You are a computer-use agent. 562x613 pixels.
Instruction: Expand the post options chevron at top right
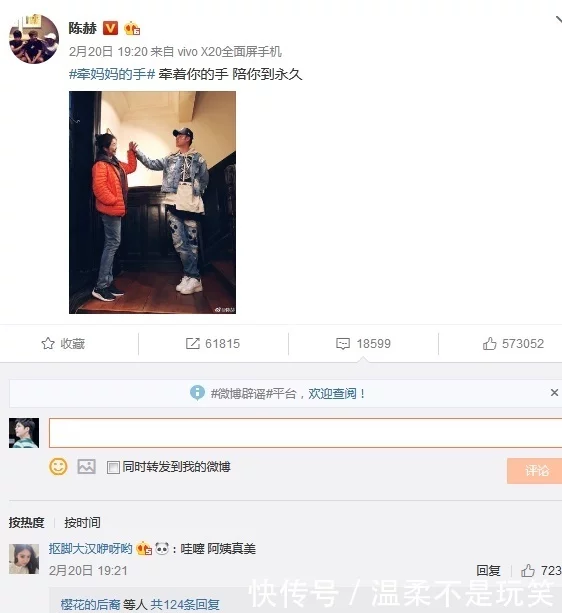click(558, 20)
